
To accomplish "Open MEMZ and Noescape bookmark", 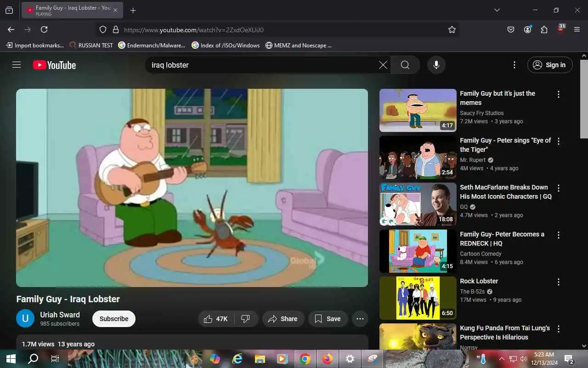I will tap(299, 45).
